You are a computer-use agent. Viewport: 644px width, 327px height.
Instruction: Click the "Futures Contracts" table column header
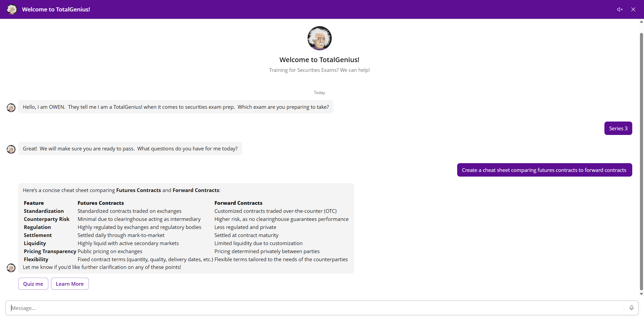[x=101, y=203]
